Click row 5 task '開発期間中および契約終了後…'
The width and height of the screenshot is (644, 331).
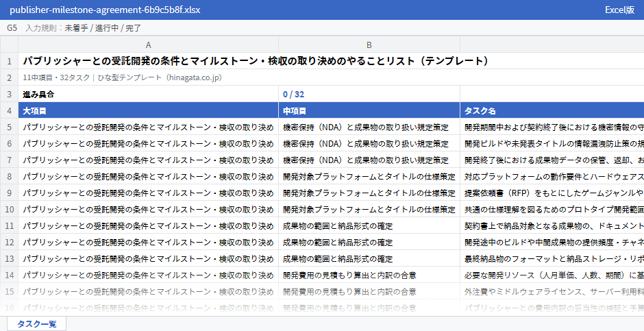point(552,127)
